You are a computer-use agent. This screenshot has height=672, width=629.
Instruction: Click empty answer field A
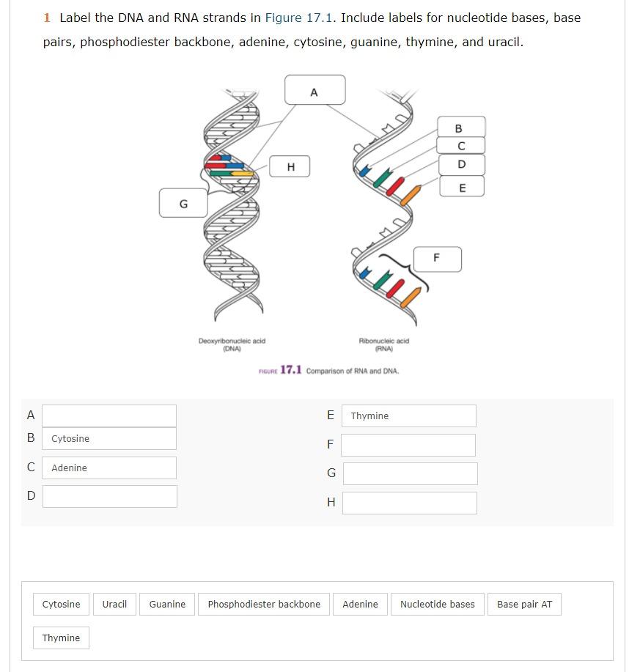click(109, 416)
